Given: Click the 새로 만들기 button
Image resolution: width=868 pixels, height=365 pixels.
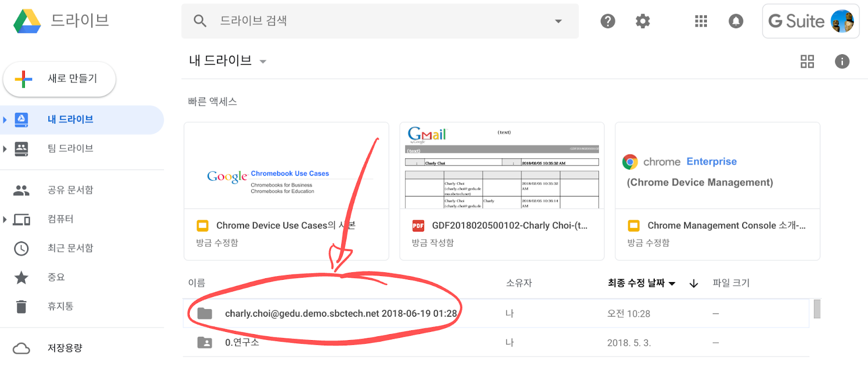Looking at the screenshot, I should coord(59,79).
